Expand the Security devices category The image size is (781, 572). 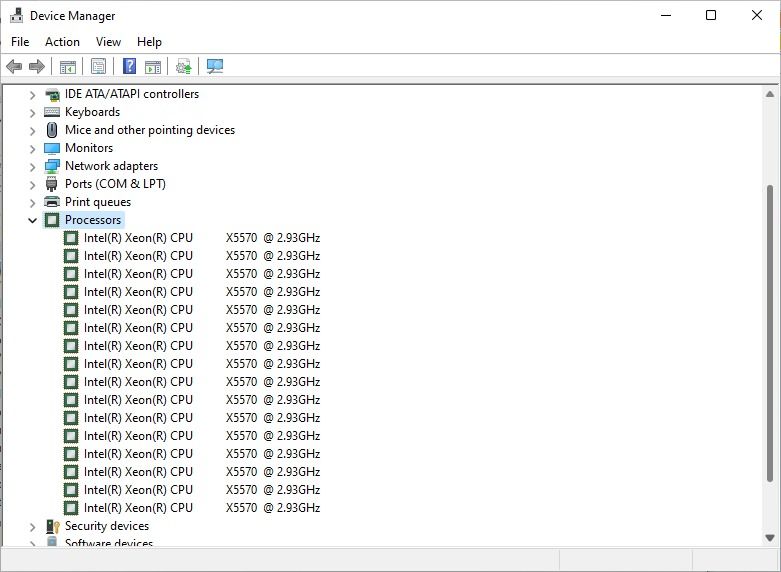coord(33,526)
